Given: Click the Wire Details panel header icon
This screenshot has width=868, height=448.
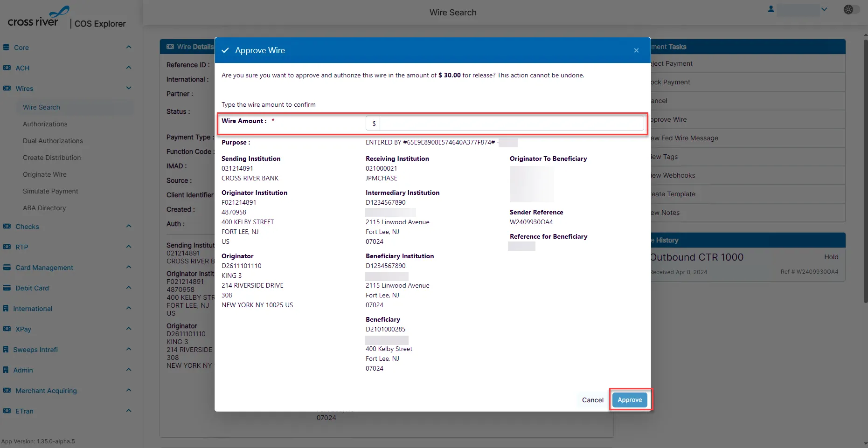Looking at the screenshot, I should coord(170,47).
